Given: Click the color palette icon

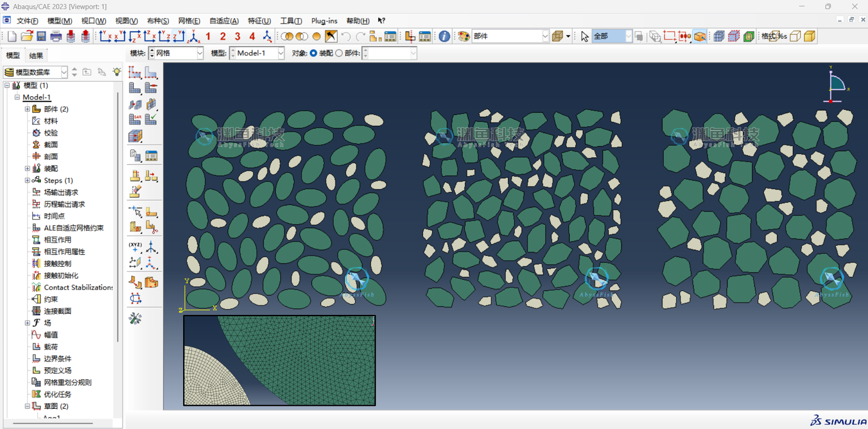Looking at the screenshot, I should pyautogui.click(x=464, y=36).
